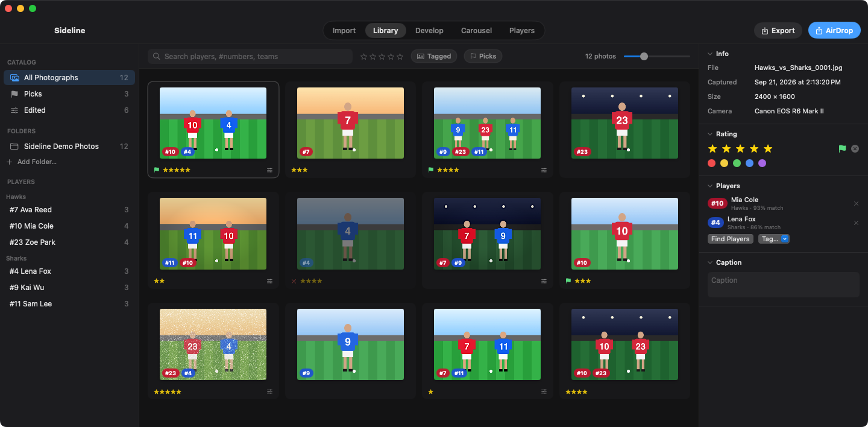Click the green pick flag in Rating panel
Image resolution: width=868 pixels, height=427 pixels.
(x=842, y=148)
